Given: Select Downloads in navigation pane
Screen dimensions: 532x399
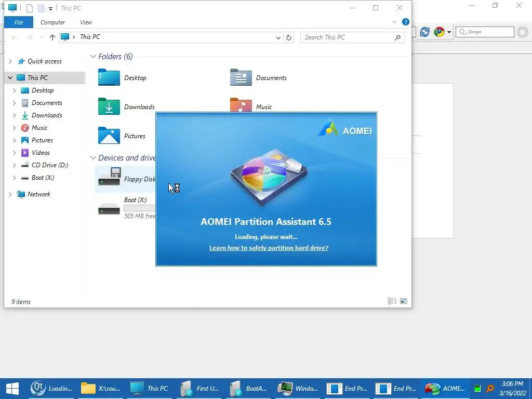Looking at the screenshot, I should click(x=47, y=115).
